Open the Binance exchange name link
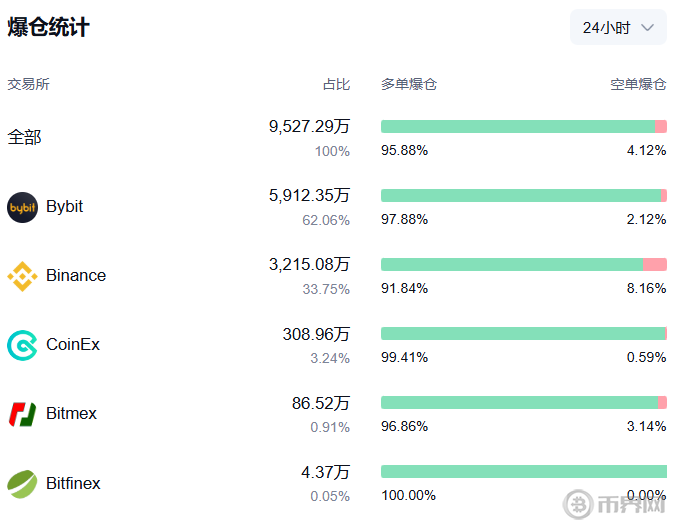 click(x=76, y=276)
